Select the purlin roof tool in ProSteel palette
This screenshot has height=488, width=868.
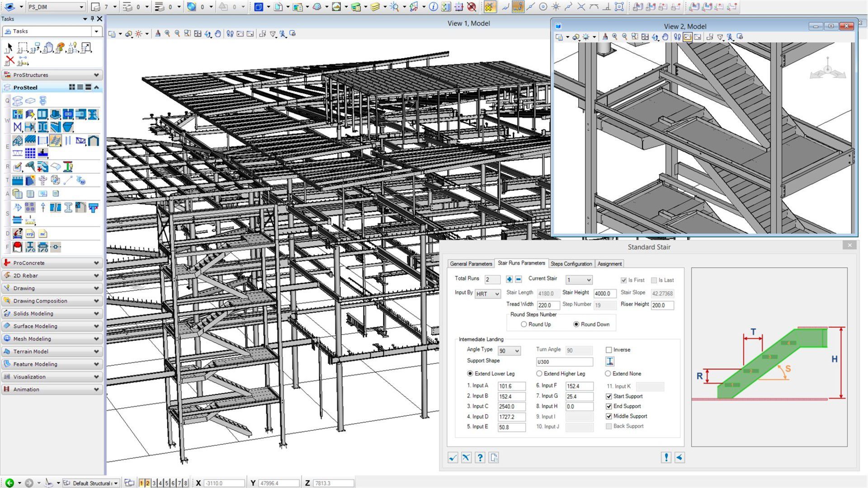tap(30, 140)
